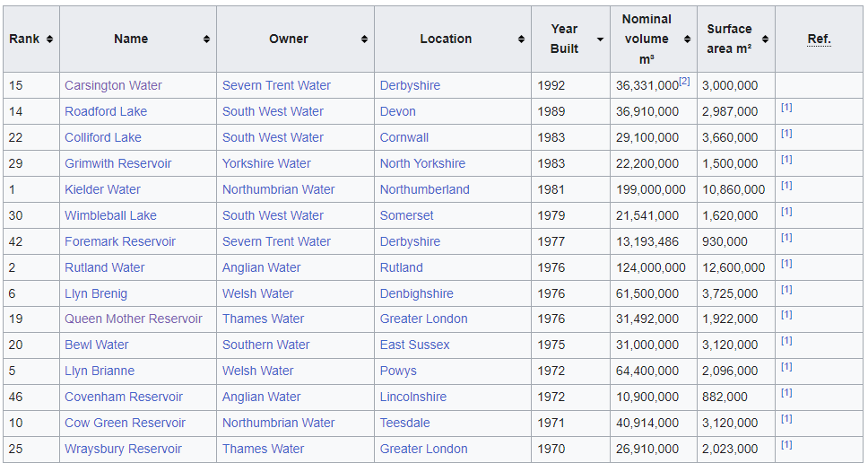Select volume 13,193,486 cell
Screen dimensions: 868x463
pos(654,241)
